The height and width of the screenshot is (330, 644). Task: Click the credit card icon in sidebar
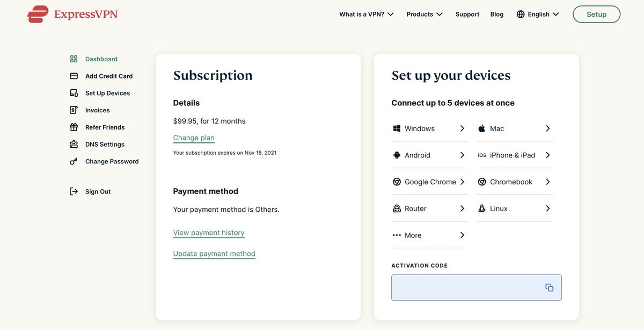(x=74, y=76)
